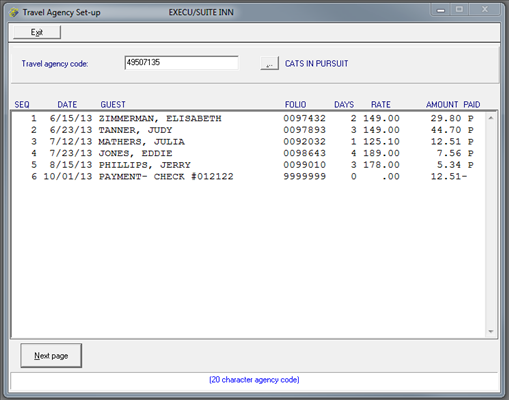Focus the Travel agency code field
This screenshot has width=509, height=400.
click(x=181, y=63)
